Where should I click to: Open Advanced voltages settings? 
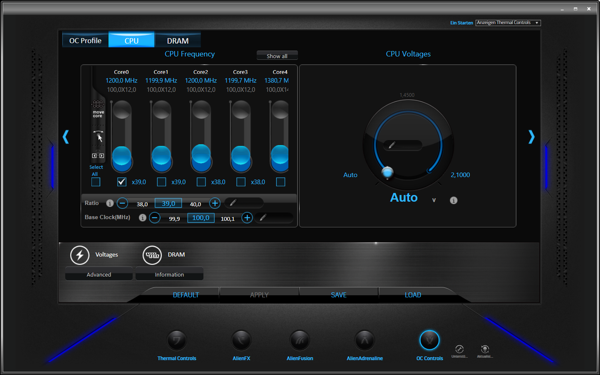coord(99,274)
